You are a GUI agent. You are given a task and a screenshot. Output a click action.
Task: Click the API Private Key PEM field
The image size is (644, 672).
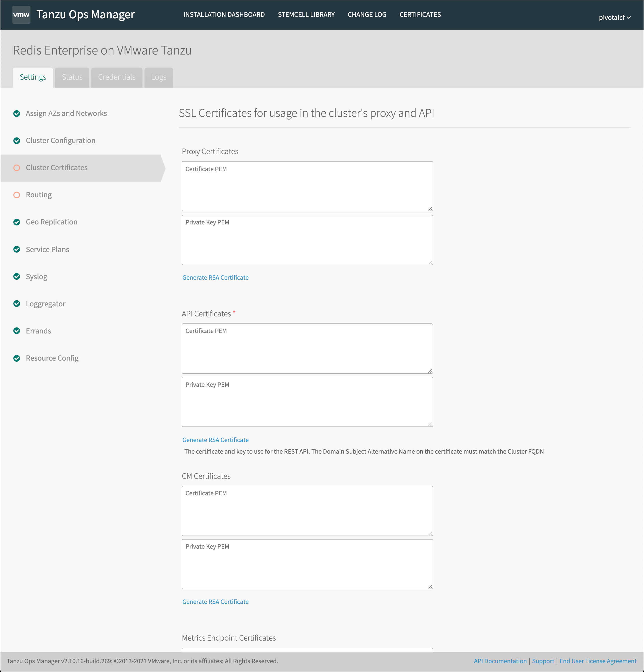[307, 402]
